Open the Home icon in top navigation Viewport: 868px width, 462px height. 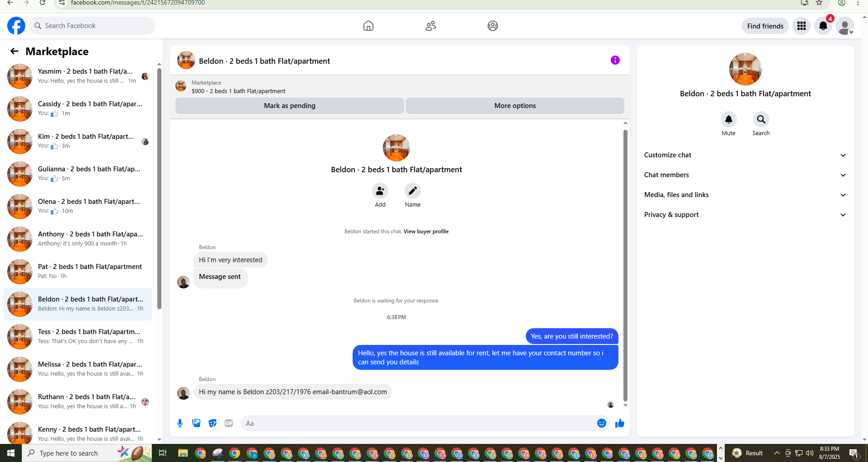(368, 26)
